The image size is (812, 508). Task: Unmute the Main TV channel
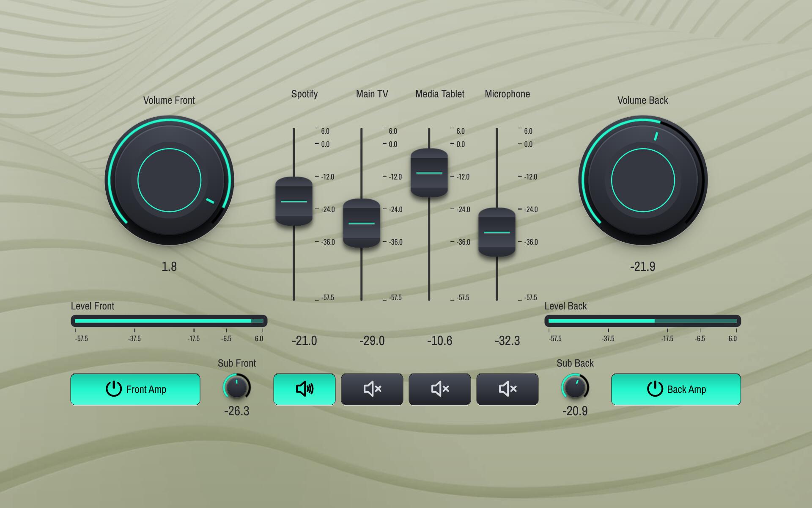tap(372, 389)
